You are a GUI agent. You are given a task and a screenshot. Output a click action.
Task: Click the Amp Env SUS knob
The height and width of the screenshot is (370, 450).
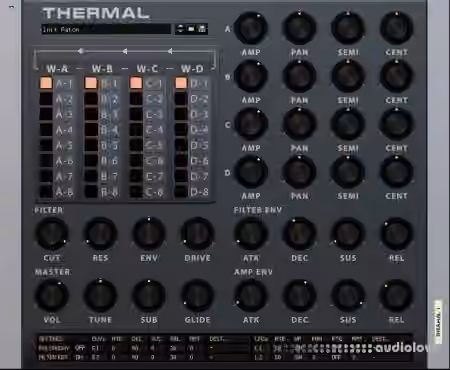pos(348,296)
